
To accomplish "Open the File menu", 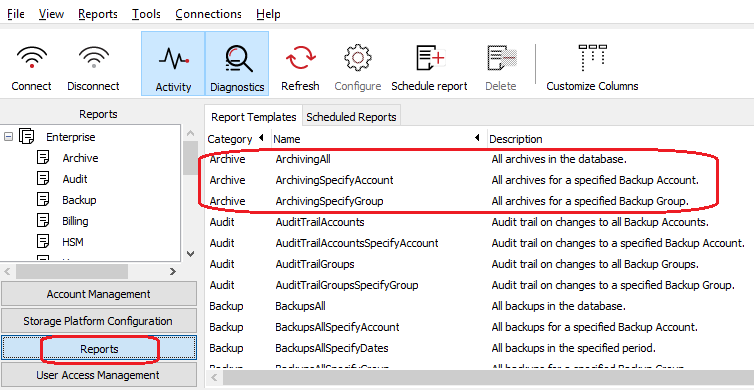I will [x=16, y=14].
